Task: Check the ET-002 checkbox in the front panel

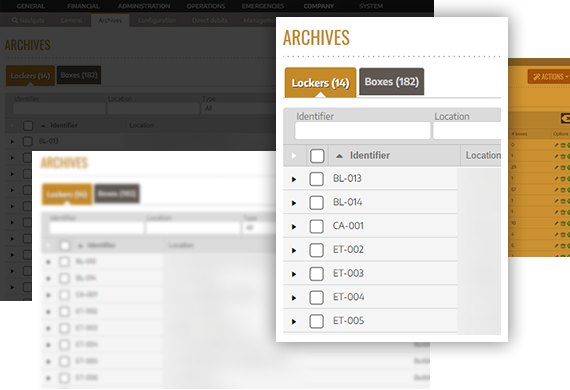Action: click(316, 250)
